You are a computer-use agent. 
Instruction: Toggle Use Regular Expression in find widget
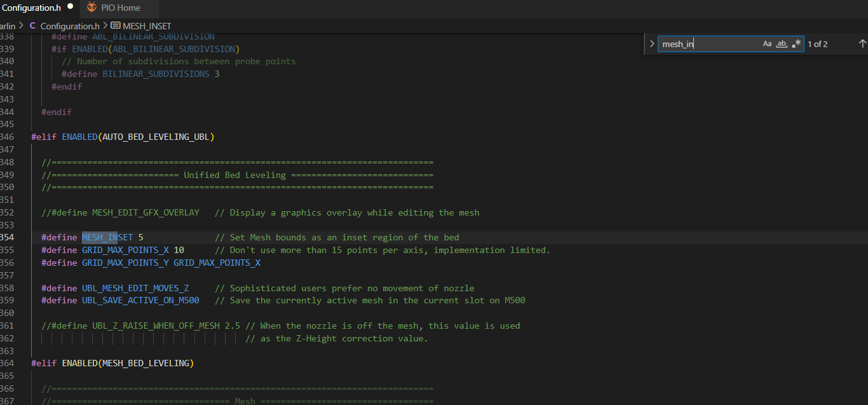click(x=796, y=44)
